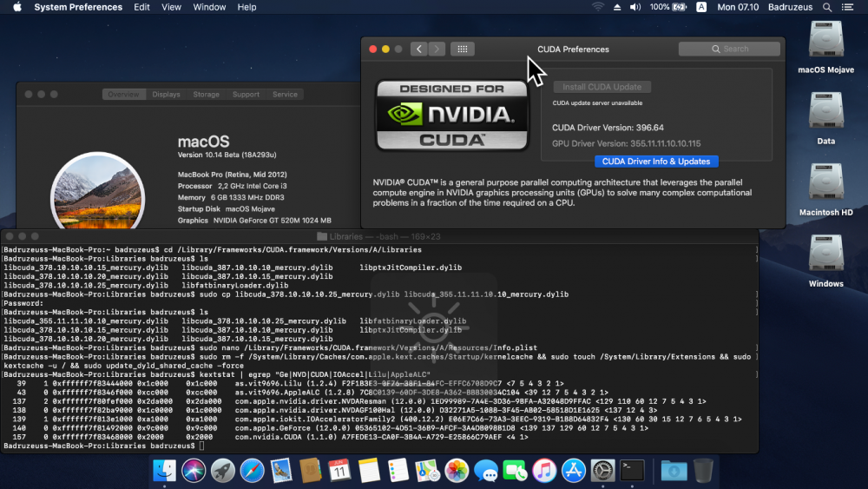Viewport: 868px width, 489px height.
Task: Launch Siri from the dock
Action: pyautogui.click(x=194, y=471)
